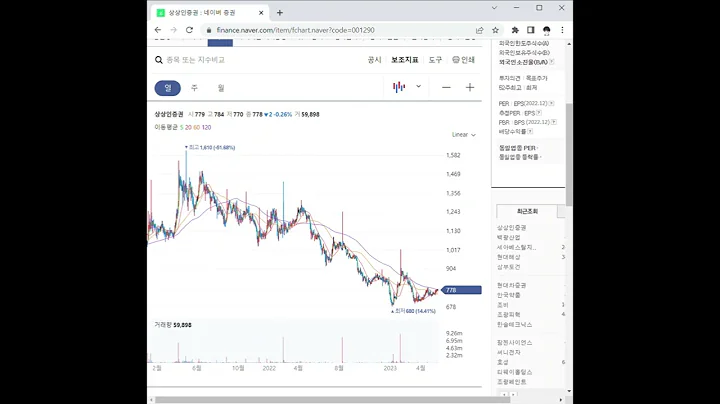Open the 보조지표 indicators menu
The image size is (720, 404).
point(405,60)
